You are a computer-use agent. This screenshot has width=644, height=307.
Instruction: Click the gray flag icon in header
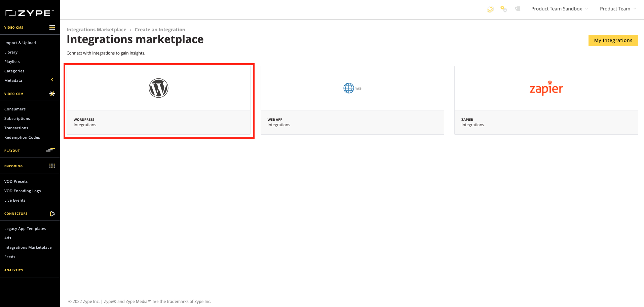[x=518, y=9]
